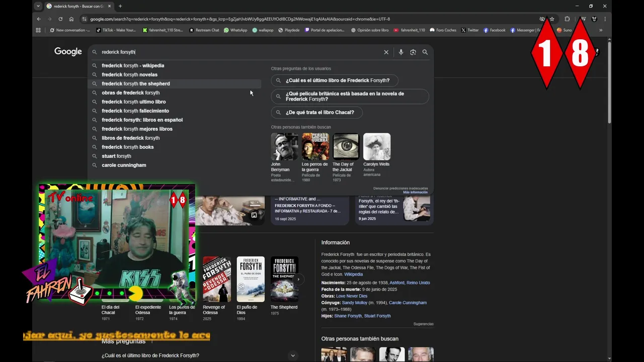Click 'Más información' link
Screen dimensions: 644x362
pyautogui.click(x=415, y=192)
